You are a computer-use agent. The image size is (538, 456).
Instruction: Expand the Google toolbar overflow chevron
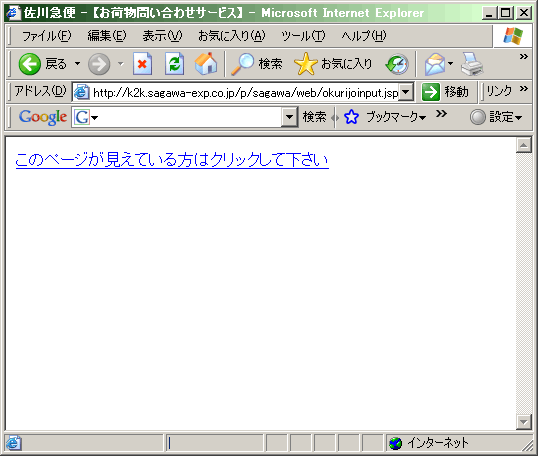(x=441, y=114)
